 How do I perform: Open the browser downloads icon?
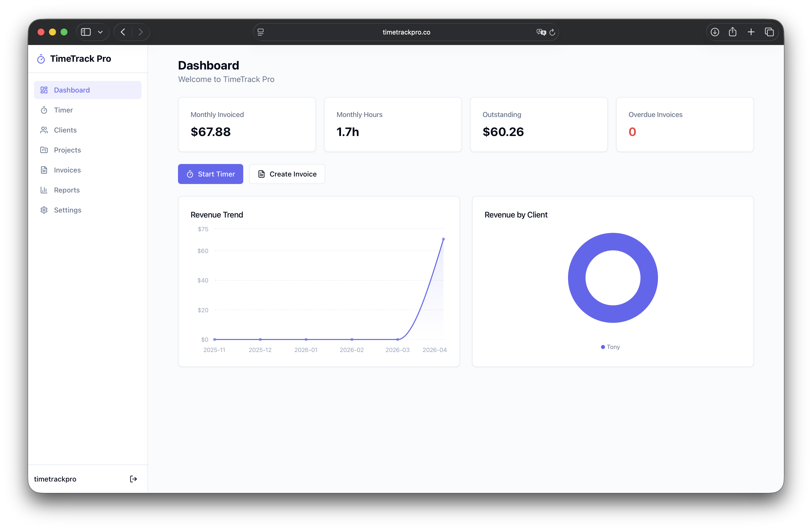[x=715, y=32]
